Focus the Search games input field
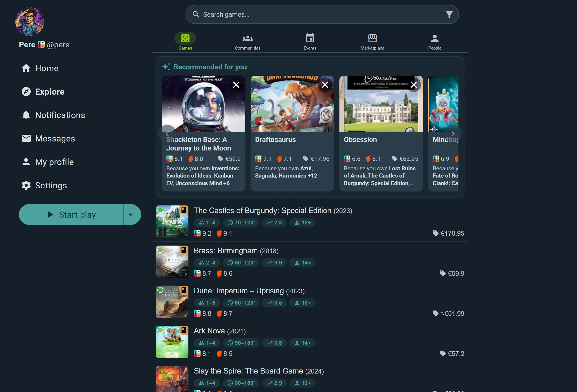This screenshot has height=392, width=577. click(x=322, y=14)
